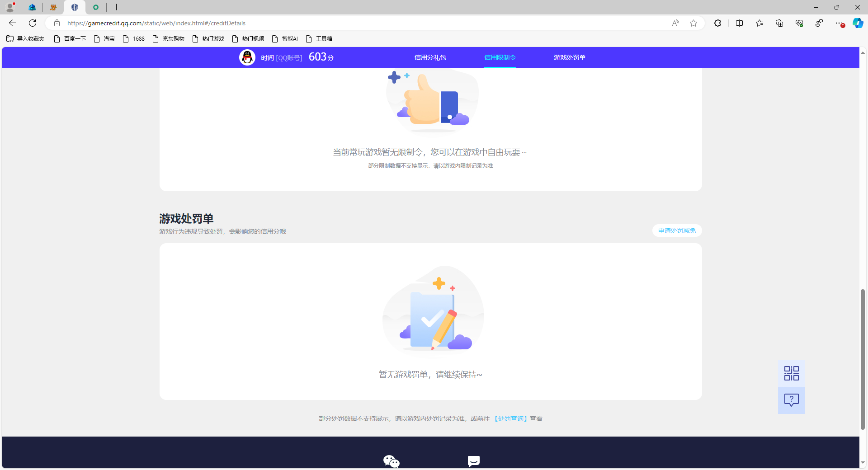Open 热门游戏 bookmark
The image size is (868, 470).
click(208, 39)
